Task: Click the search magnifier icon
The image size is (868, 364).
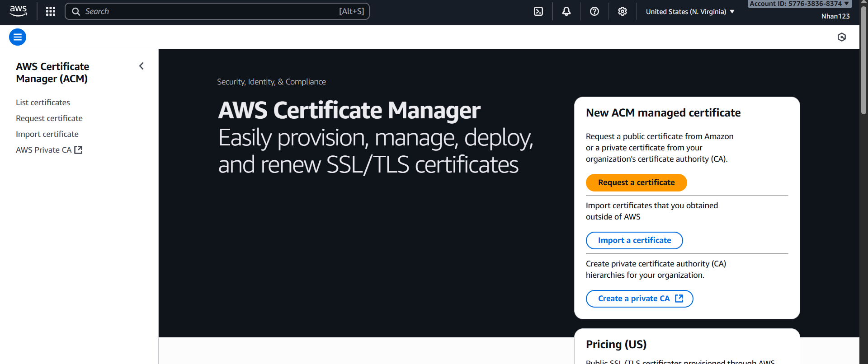Action: (76, 11)
